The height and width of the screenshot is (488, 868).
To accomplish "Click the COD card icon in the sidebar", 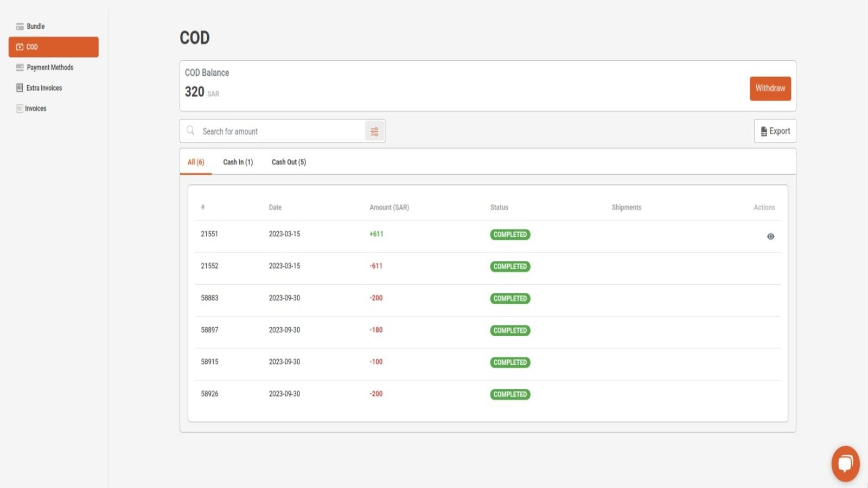I will [x=18, y=47].
